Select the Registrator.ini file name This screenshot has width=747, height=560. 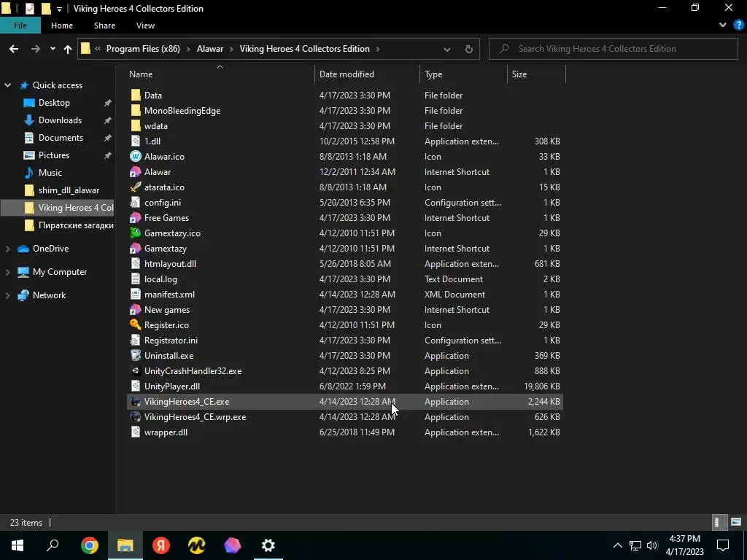click(171, 341)
